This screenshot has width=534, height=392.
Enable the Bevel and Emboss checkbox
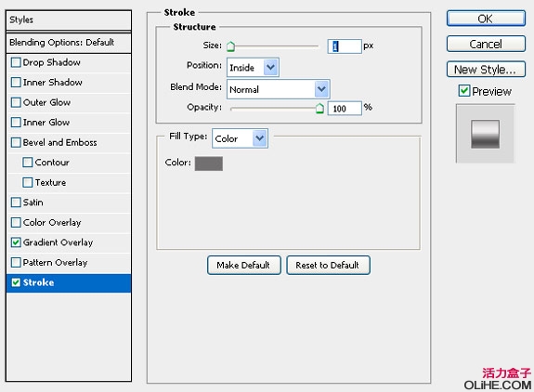pyautogui.click(x=16, y=142)
